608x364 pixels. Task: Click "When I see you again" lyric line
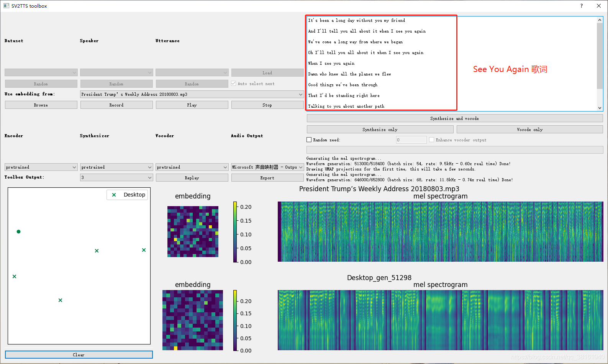click(331, 63)
